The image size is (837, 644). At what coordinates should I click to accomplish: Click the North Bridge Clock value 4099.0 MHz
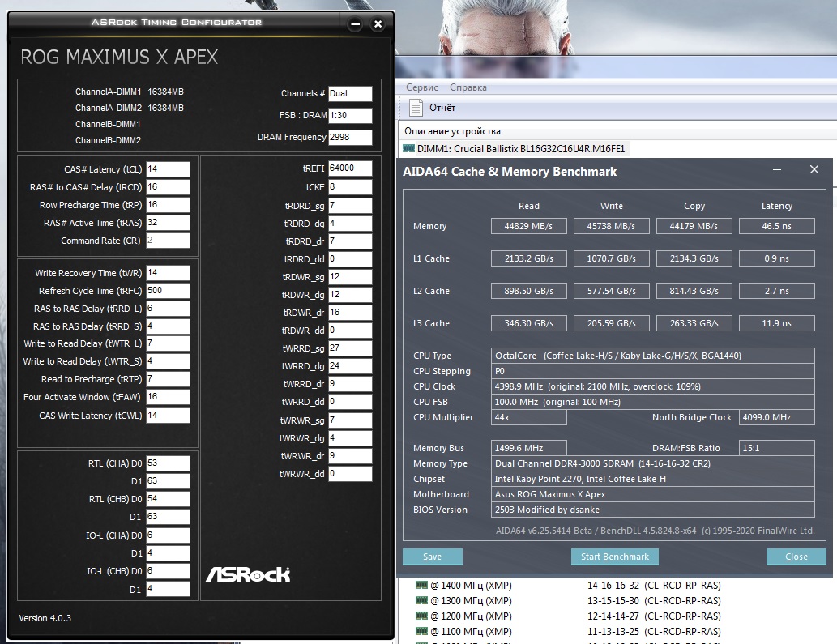(777, 417)
